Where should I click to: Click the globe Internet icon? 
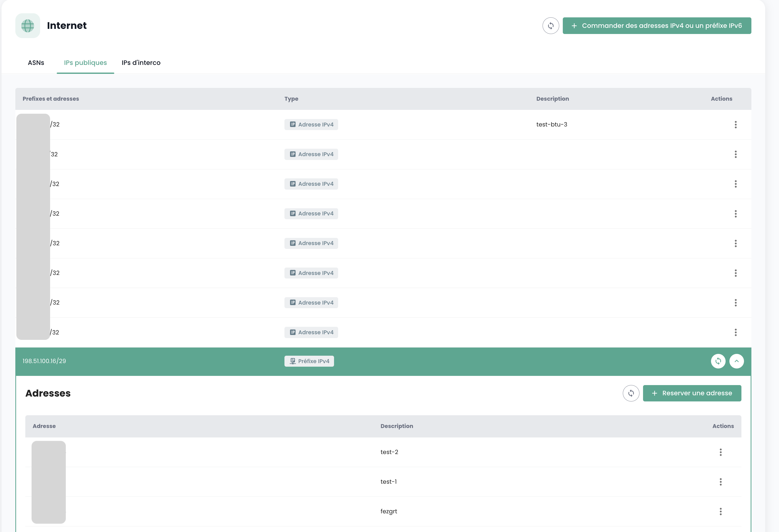tap(28, 26)
